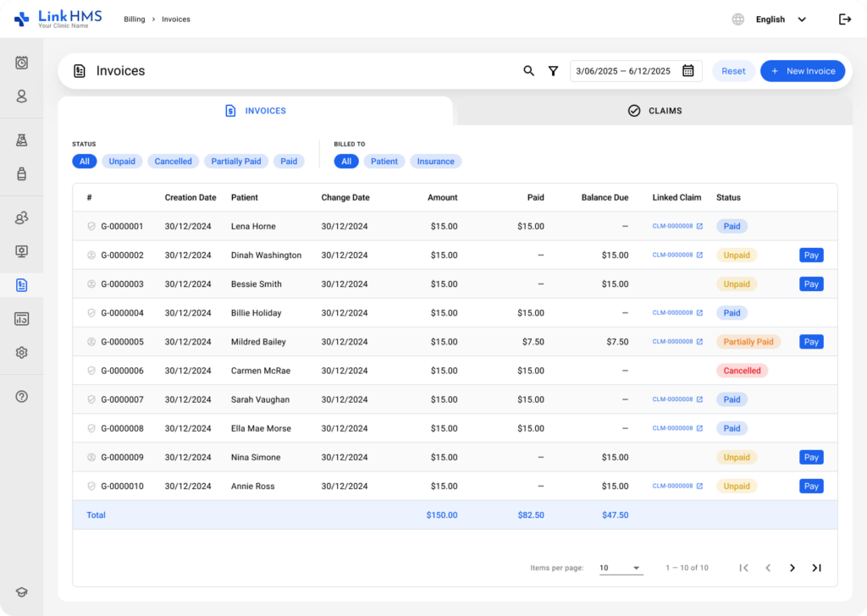
Task: Open linked claim icon for Lena Horne
Action: click(x=699, y=226)
